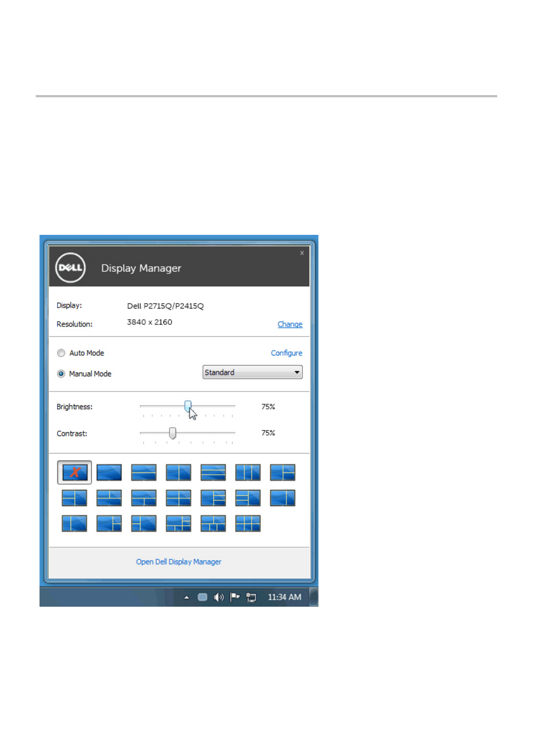Select narrow-left wide-right two-pane layout
Image resolution: width=533 pixels, height=756 pixels.
(x=74, y=523)
